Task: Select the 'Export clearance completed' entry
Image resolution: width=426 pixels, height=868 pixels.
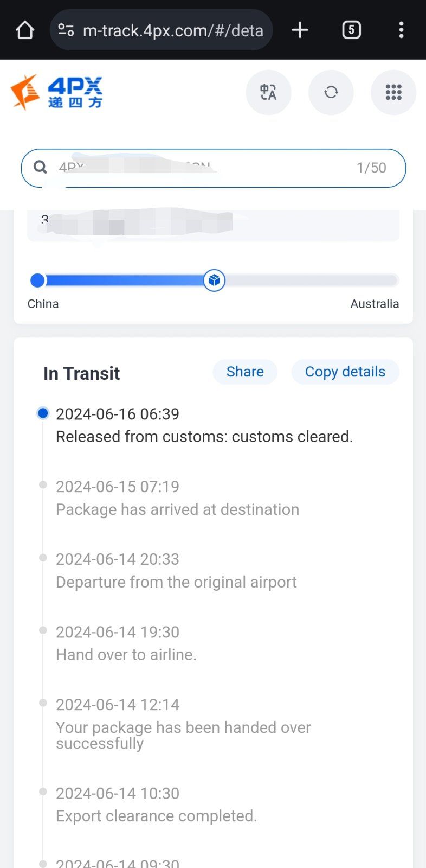Action: point(156,816)
